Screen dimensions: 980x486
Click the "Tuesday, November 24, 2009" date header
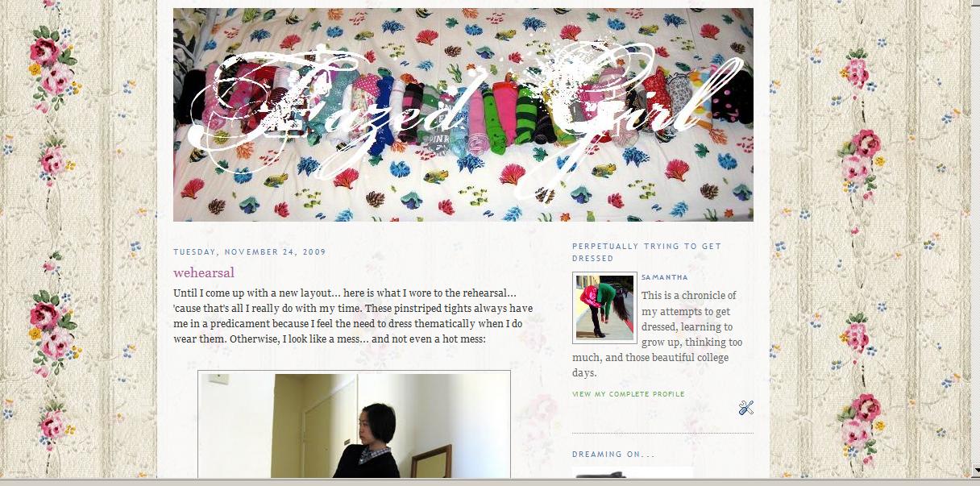pos(250,252)
